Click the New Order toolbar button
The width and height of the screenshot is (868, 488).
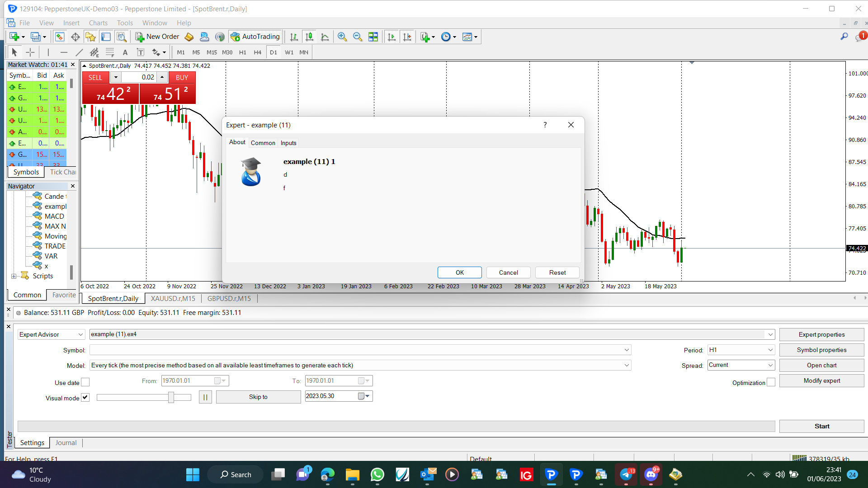(157, 37)
